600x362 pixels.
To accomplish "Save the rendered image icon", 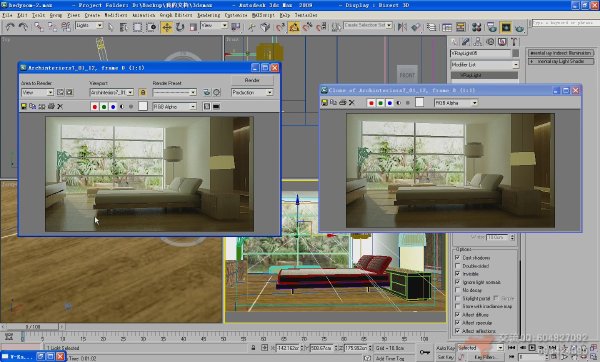I will [23, 106].
